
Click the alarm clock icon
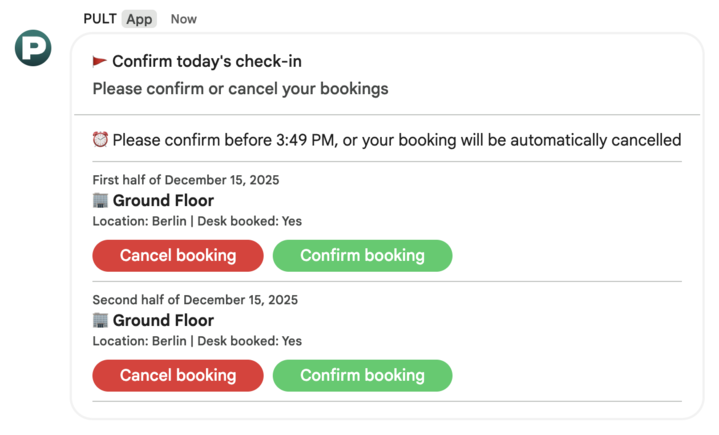(x=100, y=140)
